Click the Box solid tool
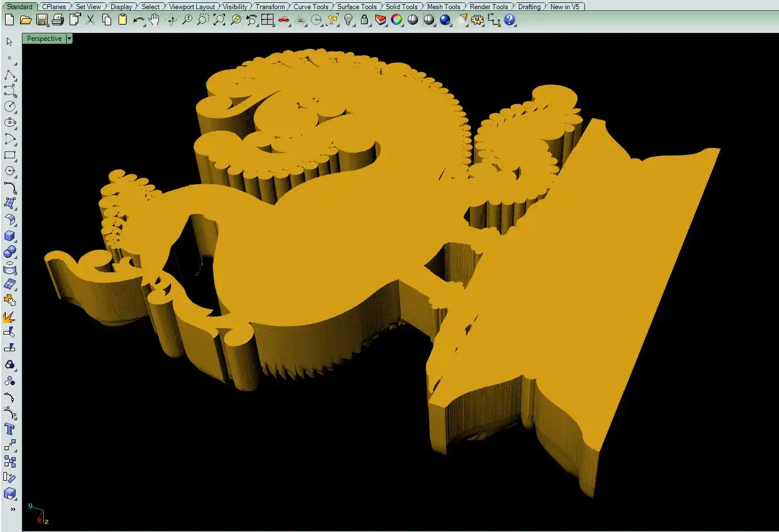Image resolution: width=779 pixels, height=532 pixels. [10, 236]
